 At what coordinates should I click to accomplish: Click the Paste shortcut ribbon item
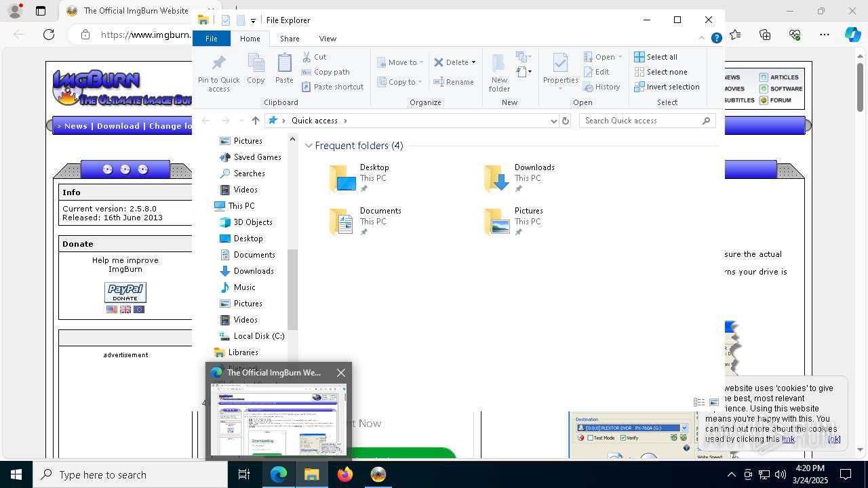click(x=333, y=87)
